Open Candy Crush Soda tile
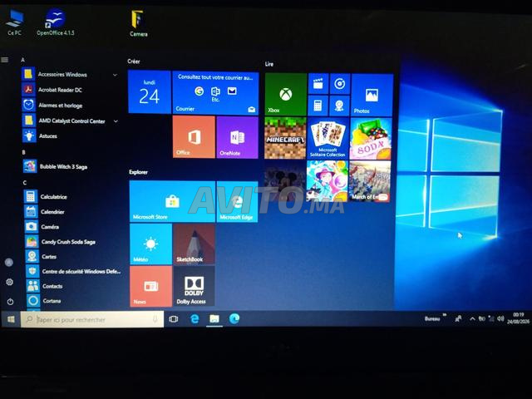The width and height of the screenshot is (532, 399). tap(371, 139)
